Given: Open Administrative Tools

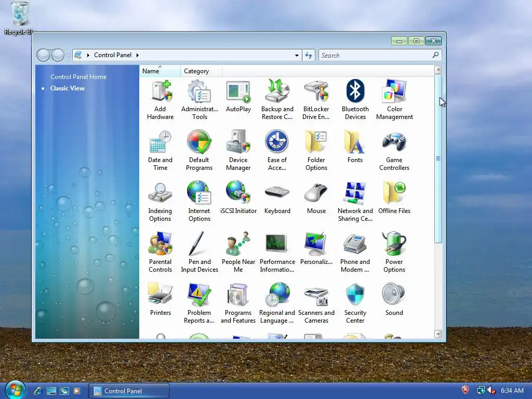Looking at the screenshot, I should pos(199,100).
